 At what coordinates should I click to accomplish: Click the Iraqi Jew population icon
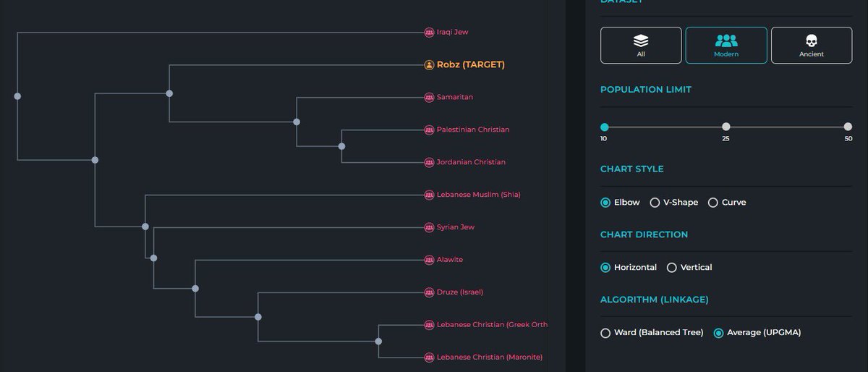[x=429, y=32]
